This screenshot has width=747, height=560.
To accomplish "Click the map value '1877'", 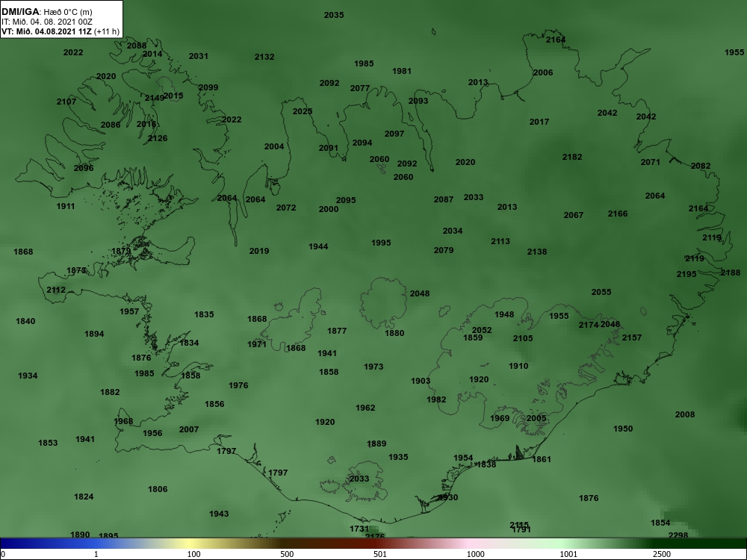I will point(337,331).
